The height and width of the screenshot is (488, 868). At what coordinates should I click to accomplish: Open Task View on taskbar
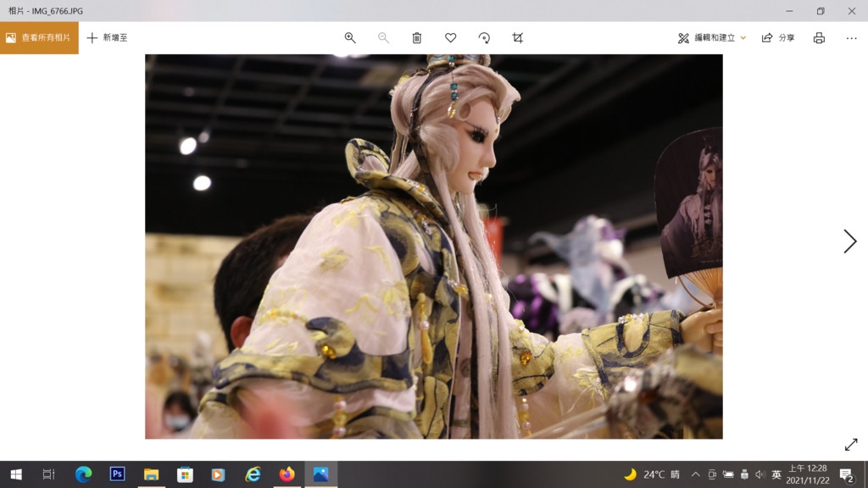48,474
